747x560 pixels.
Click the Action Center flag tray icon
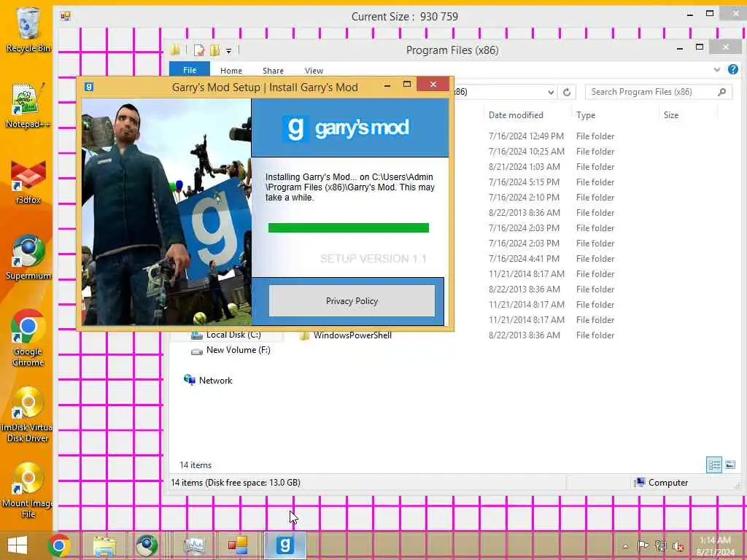tap(643, 545)
